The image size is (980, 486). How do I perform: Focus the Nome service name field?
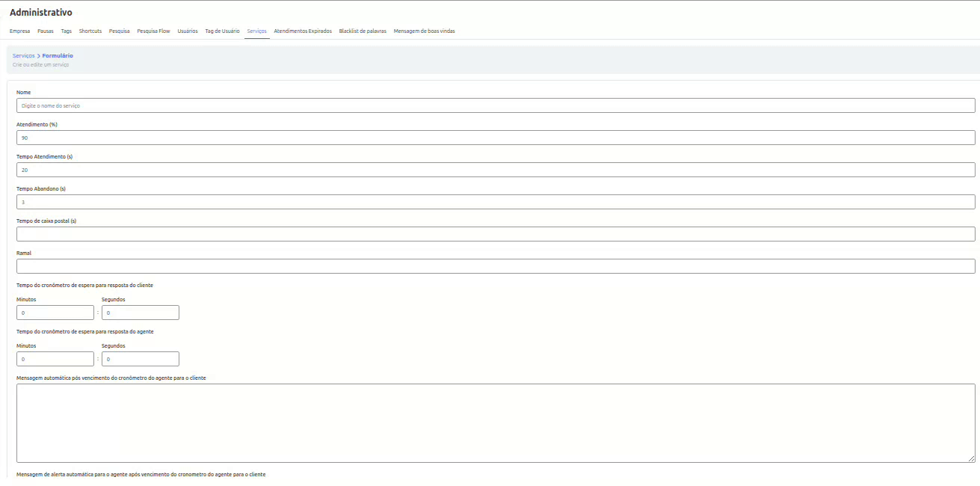[496, 105]
